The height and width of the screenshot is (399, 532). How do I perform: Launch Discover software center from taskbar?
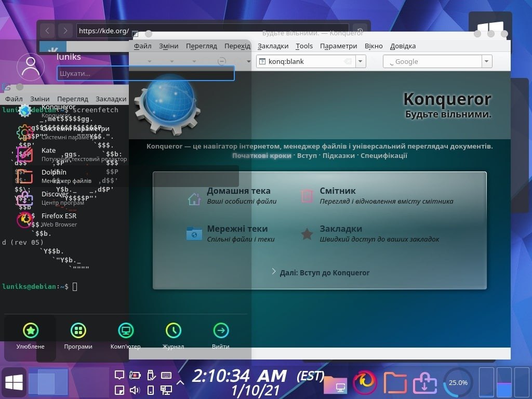point(425,383)
